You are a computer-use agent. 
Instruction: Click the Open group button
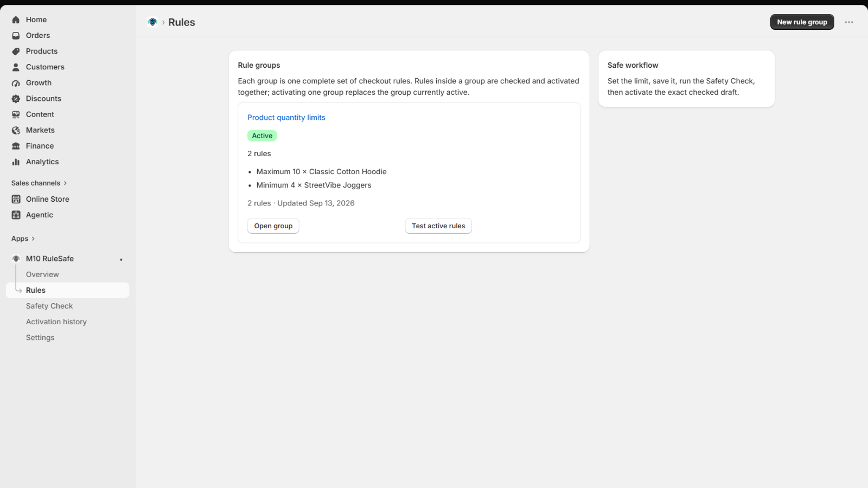(x=273, y=226)
